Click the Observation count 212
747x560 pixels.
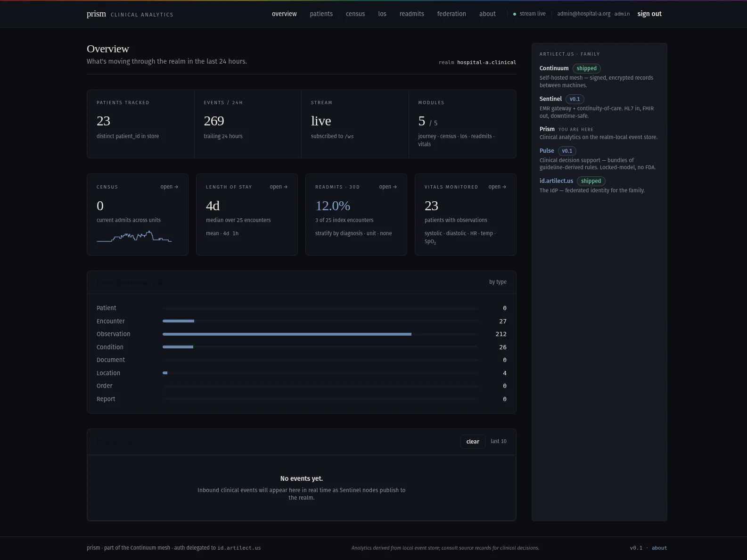(x=501, y=334)
